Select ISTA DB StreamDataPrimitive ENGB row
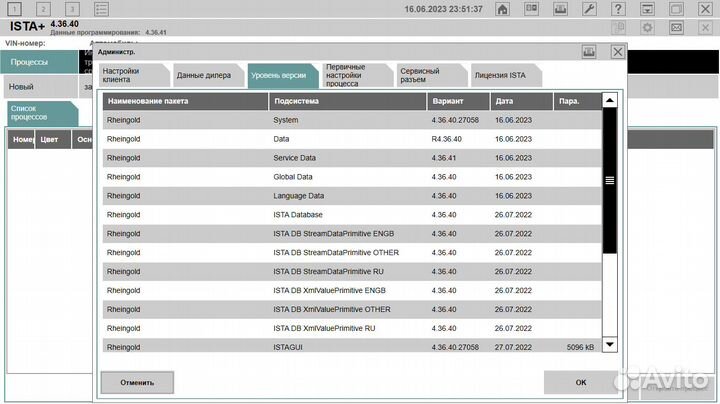720x404 pixels. pyautogui.click(x=352, y=234)
